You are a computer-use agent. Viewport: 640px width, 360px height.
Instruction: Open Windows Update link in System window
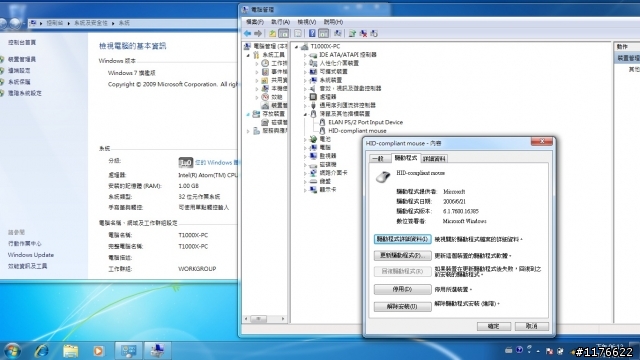[31, 255]
